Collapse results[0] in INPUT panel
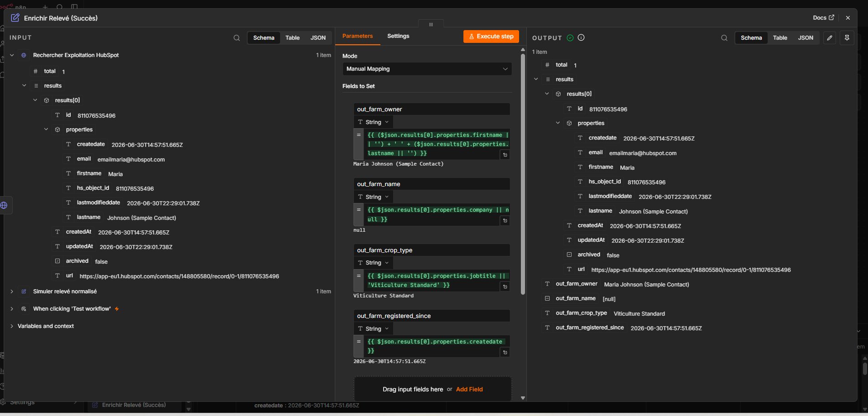This screenshot has height=416, width=868. tap(35, 100)
